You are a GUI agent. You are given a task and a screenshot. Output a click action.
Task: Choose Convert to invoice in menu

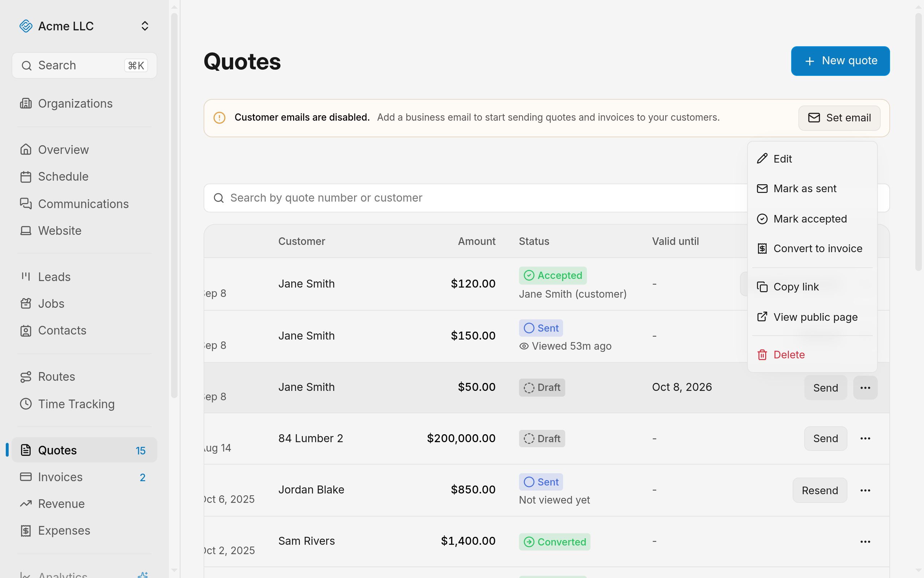(812, 249)
